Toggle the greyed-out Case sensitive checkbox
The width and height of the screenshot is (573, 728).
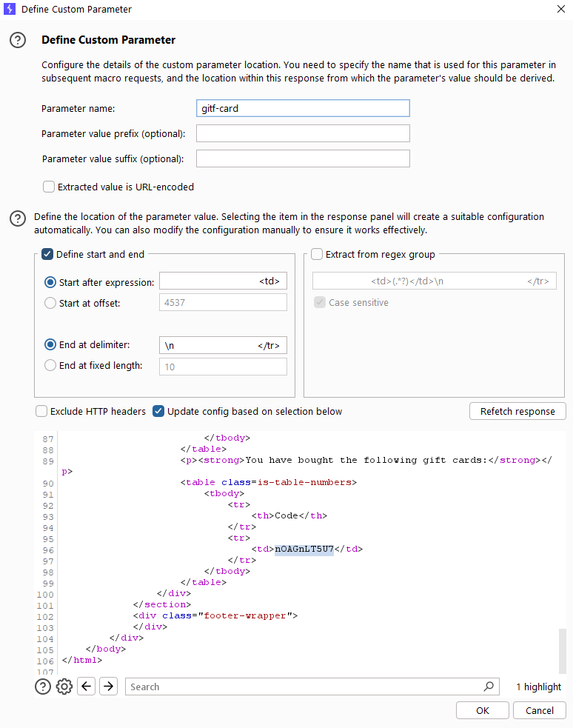pos(320,302)
